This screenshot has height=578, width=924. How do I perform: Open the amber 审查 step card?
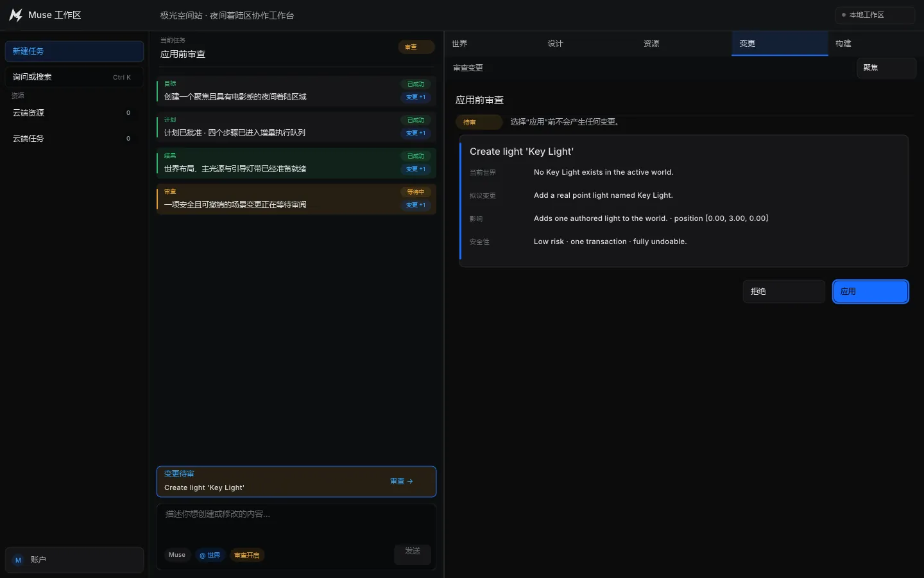click(x=296, y=199)
